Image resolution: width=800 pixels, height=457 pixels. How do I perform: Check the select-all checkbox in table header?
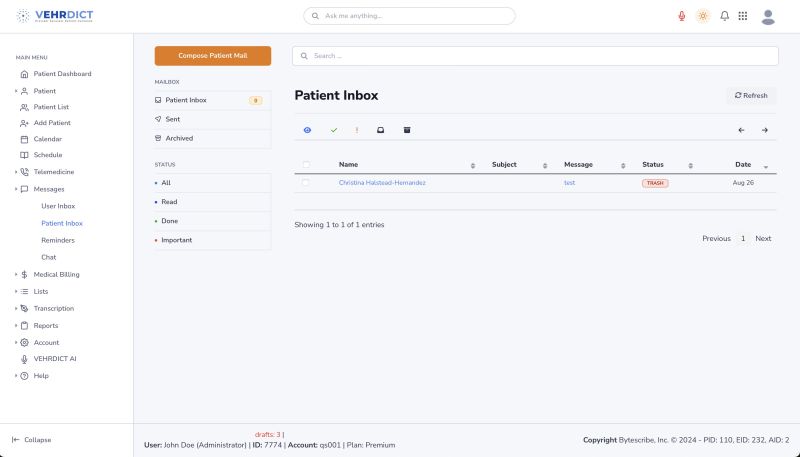click(306, 165)
